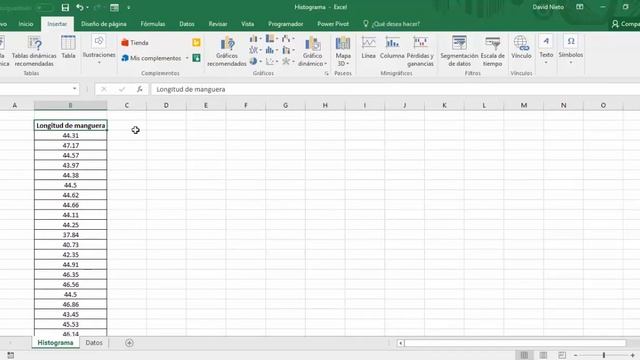The height and width of the screenshot is (360, 640).
Task: Click Segmentación de datos slicer button
Action: 459,51
